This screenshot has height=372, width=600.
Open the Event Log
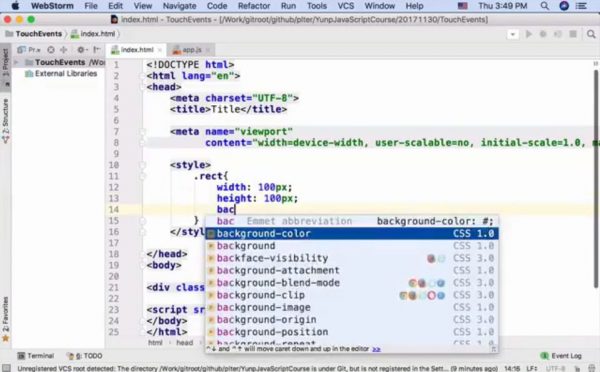[561, 356]
